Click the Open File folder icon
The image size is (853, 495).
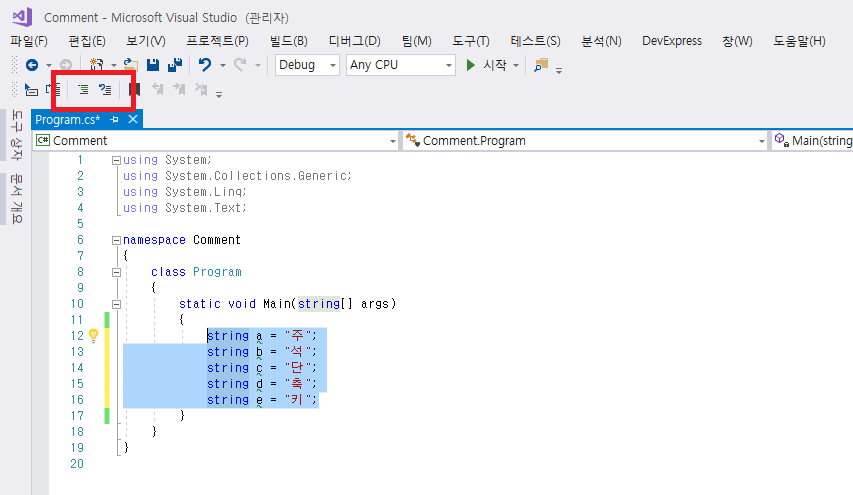(130, 65)
